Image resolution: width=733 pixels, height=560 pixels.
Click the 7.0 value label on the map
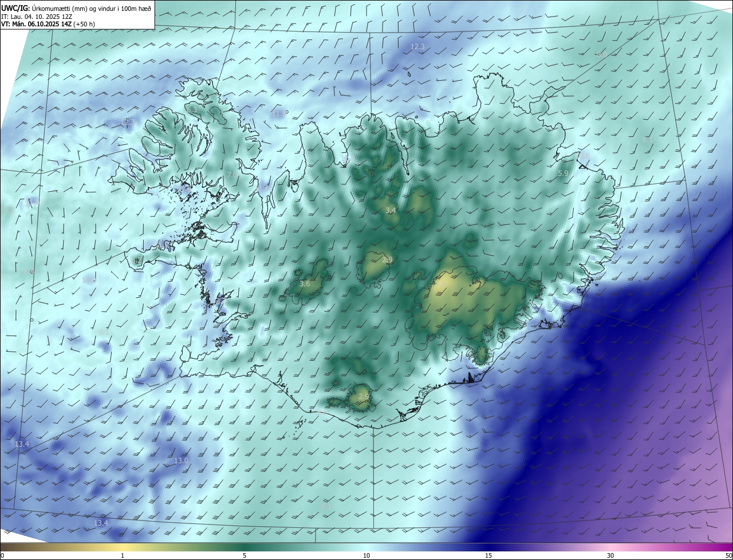click(x=231, y=175)
